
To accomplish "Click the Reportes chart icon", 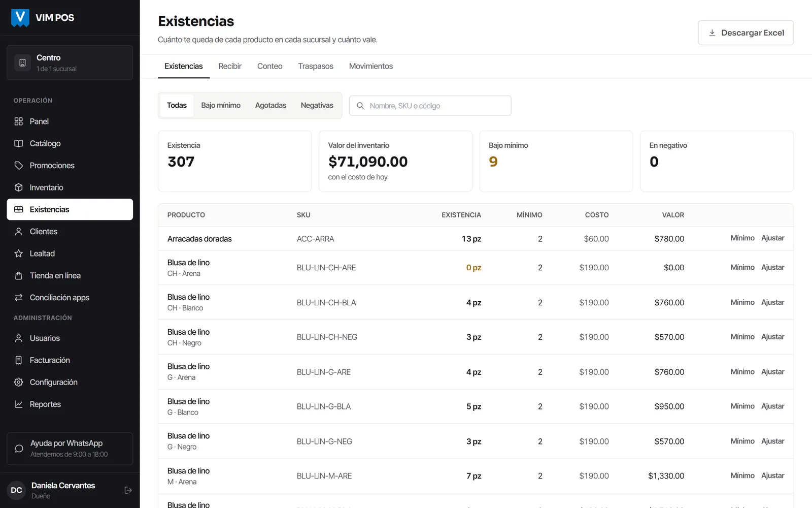I will coord(19,404).
